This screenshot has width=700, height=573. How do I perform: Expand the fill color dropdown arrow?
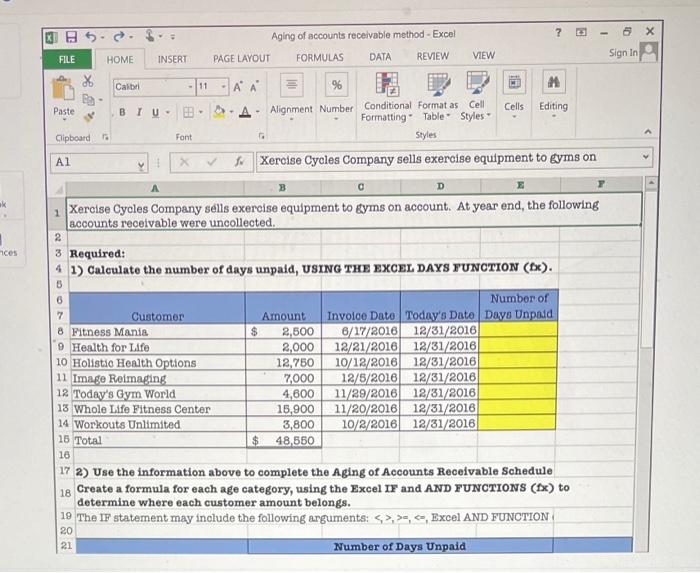(x=231, y=112)
